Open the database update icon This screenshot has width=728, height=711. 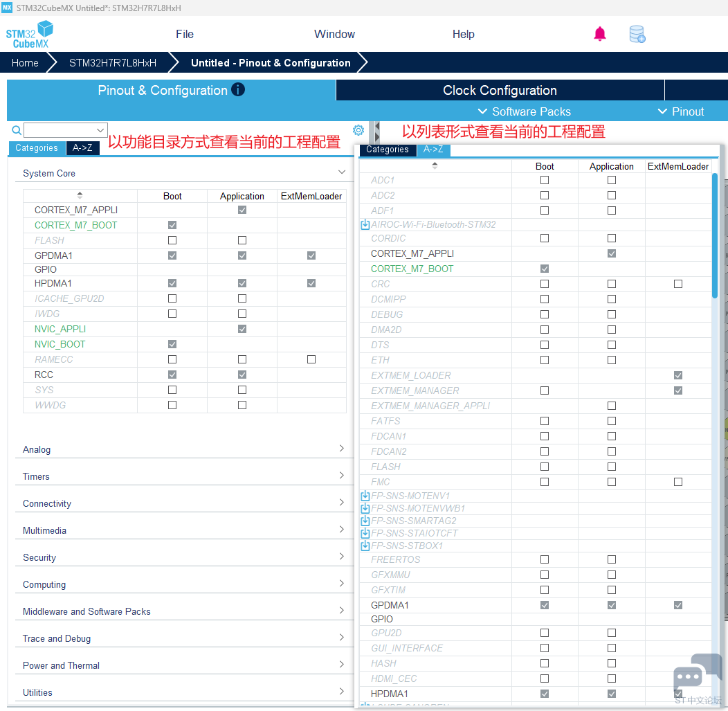tap(637, 35)
